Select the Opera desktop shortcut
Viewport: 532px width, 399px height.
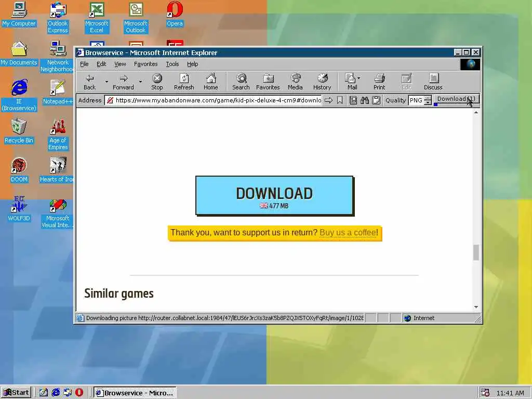(x=175, y=14)
